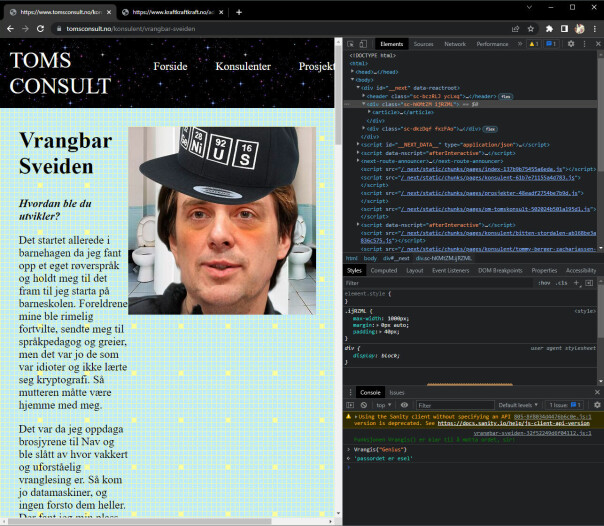Toggle the browser side panel icon
Image resolution: width=604 pixels, height=526 pixels.
(x=564, y=29)
